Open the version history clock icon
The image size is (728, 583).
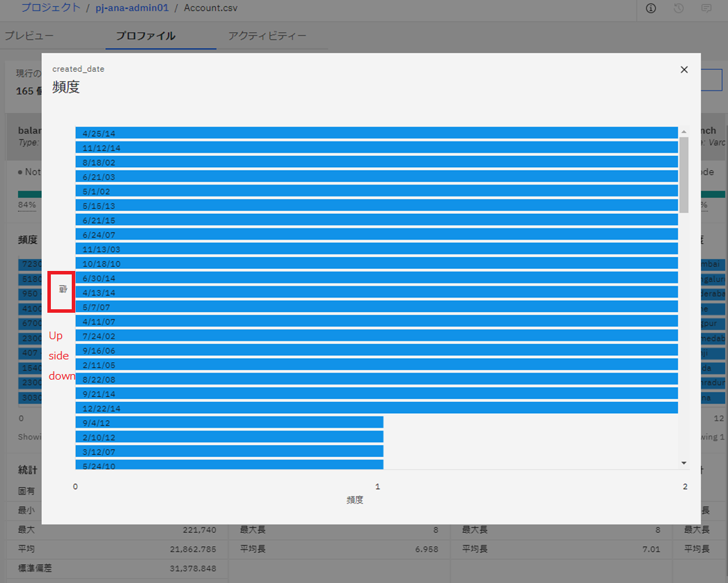pyautogui.click(x=679, y=8)
